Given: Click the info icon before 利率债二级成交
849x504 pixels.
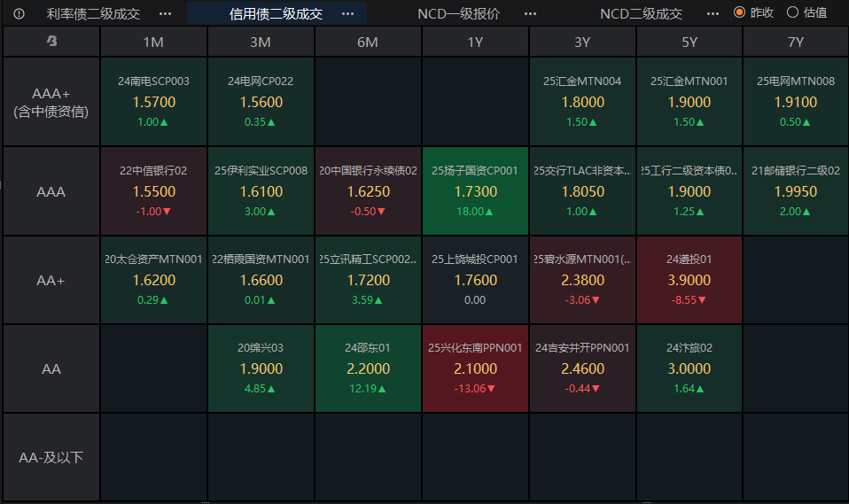Looking at the screenshot, I should pyautogui.click(x=19, y=13).
